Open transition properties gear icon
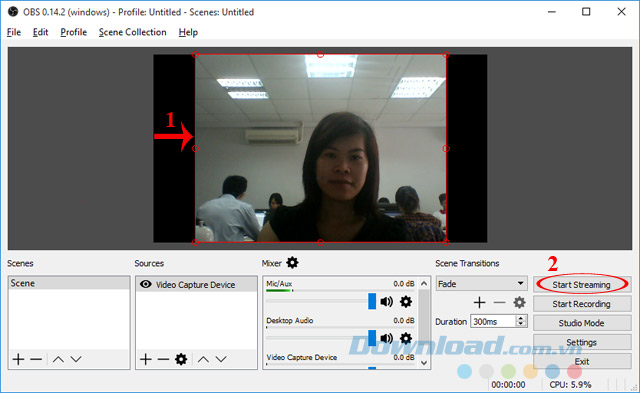 pyautogui.click(x=519, y=302)
